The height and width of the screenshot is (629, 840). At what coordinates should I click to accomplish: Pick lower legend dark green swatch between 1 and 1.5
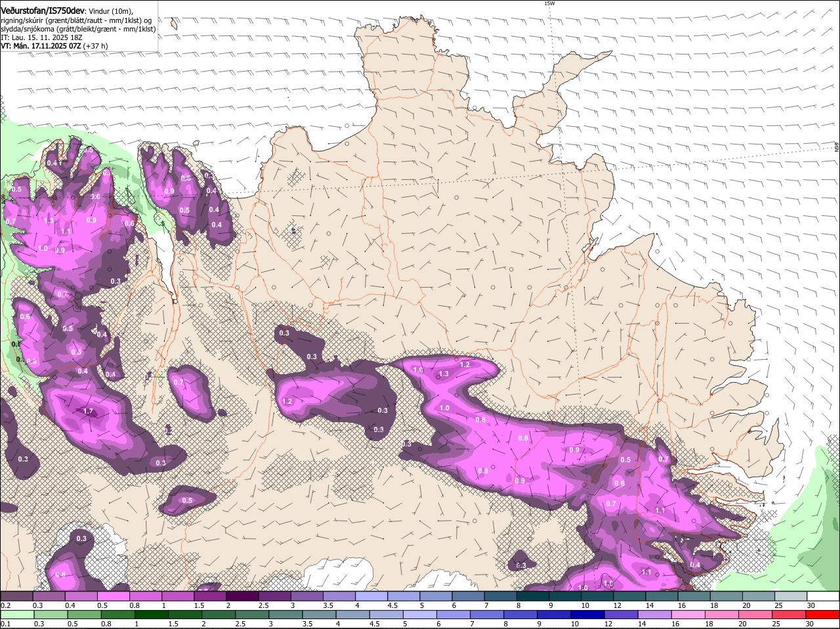click(152, 615)
